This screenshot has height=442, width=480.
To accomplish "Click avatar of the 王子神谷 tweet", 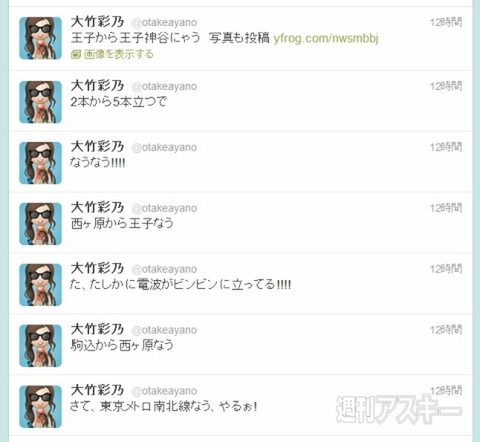I will click(40, 38).
